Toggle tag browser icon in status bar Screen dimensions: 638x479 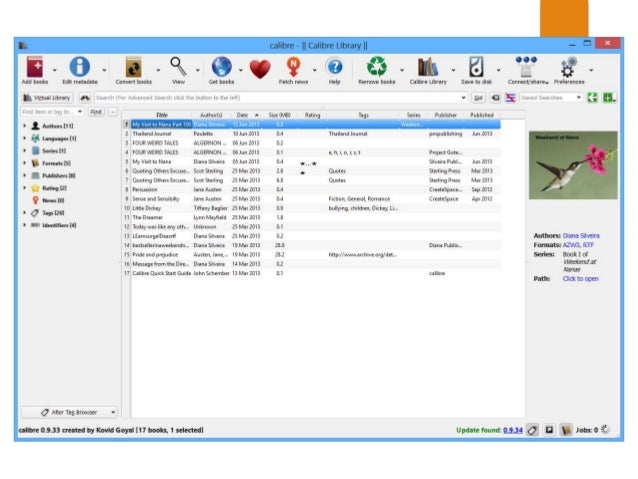click(x=532, y=430)
